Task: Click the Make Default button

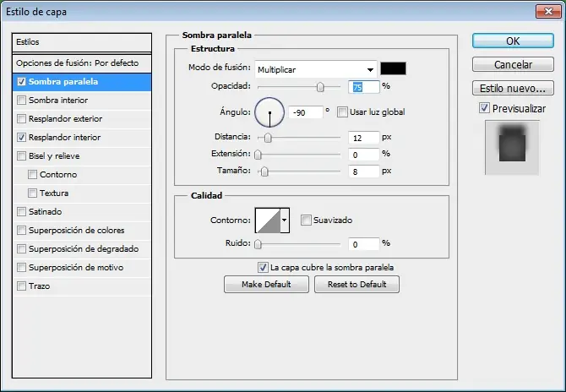Action: (266, 285)
